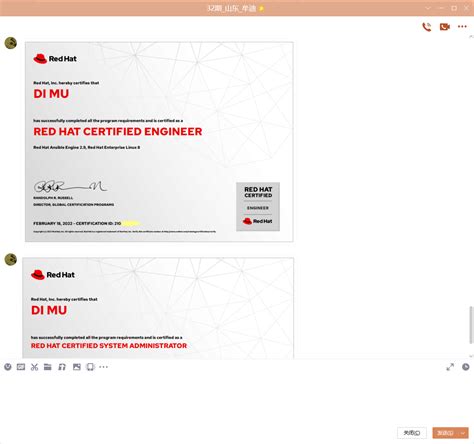Screen dimensions: 474x444
Task: Maximize the chat window
Action: [454, 8]
